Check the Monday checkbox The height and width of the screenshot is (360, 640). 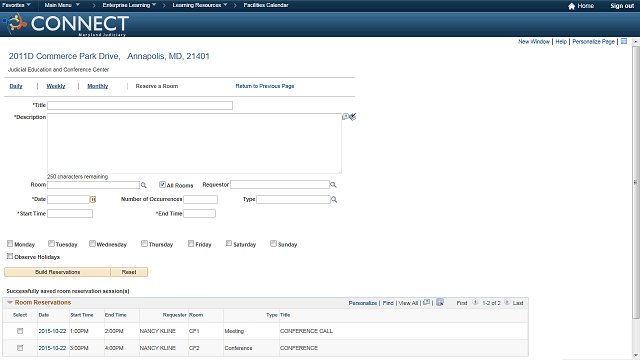10,244
